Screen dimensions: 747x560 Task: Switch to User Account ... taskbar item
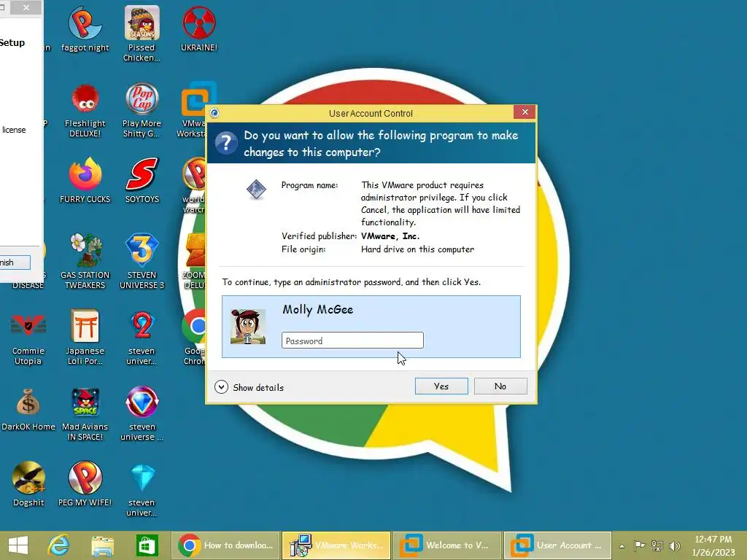point(558,545)
